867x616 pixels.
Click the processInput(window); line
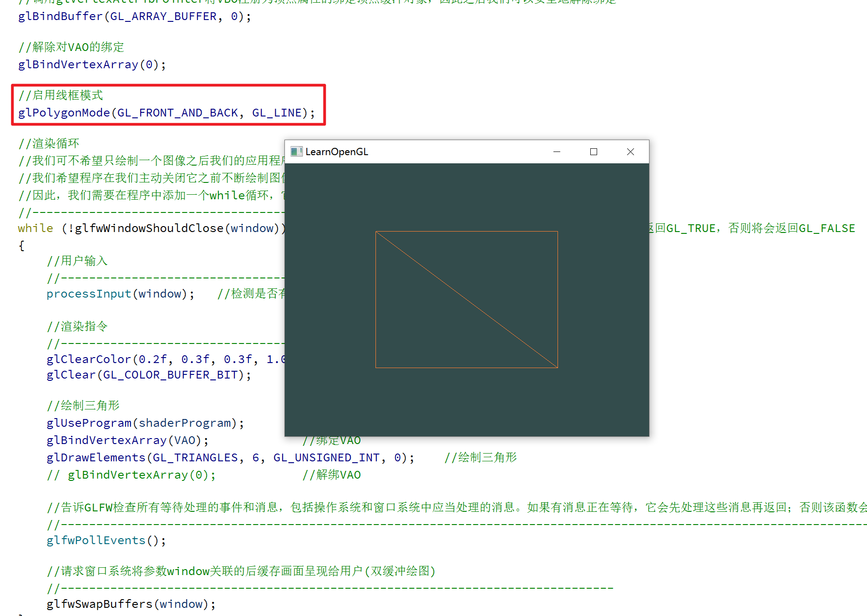pos(121,294)
